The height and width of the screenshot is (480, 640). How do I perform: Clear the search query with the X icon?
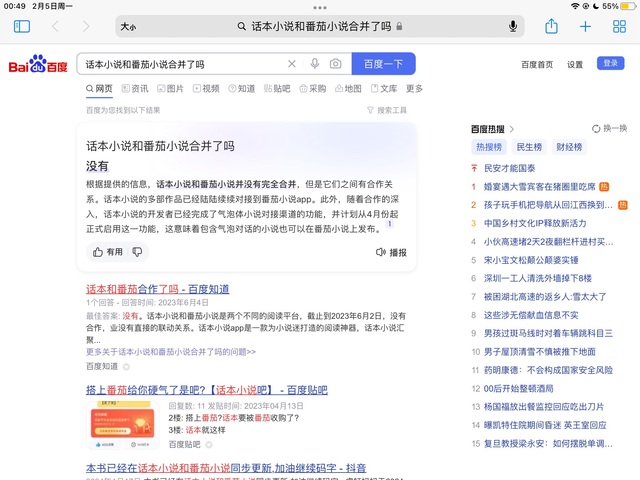click(291, 64)
